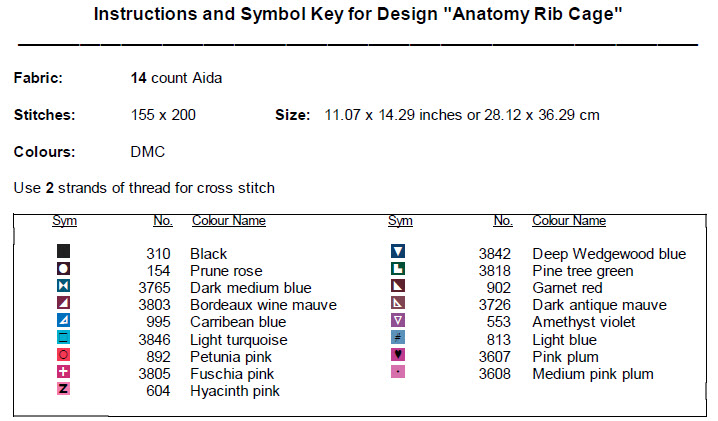Click the left 'Colour Name' column header

tap(229, 221)
